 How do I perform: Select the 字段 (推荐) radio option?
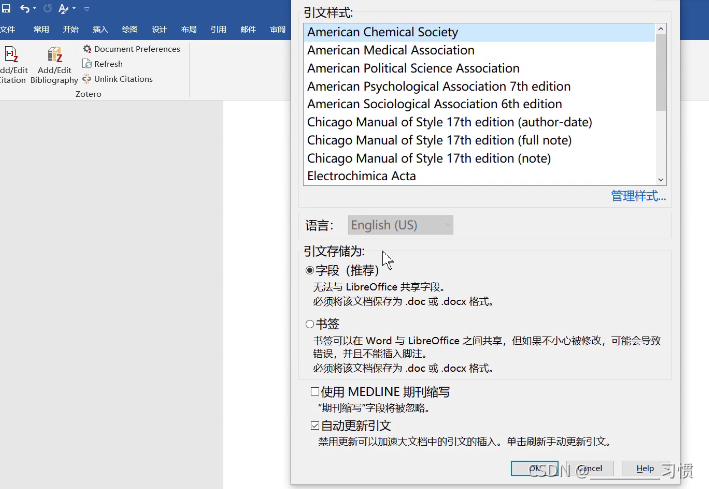tap(310, 270)
